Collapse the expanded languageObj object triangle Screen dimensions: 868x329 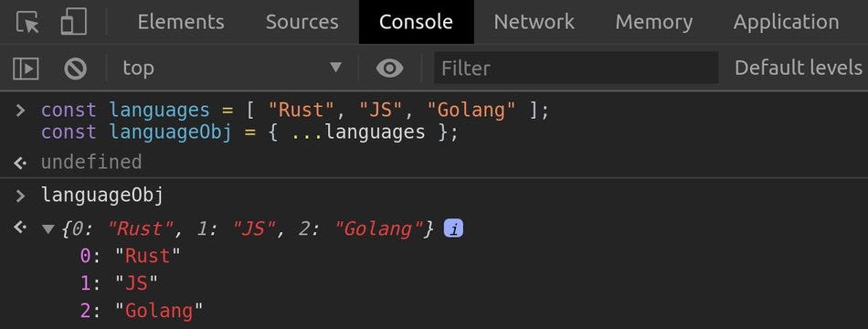[x=48, y=228]
